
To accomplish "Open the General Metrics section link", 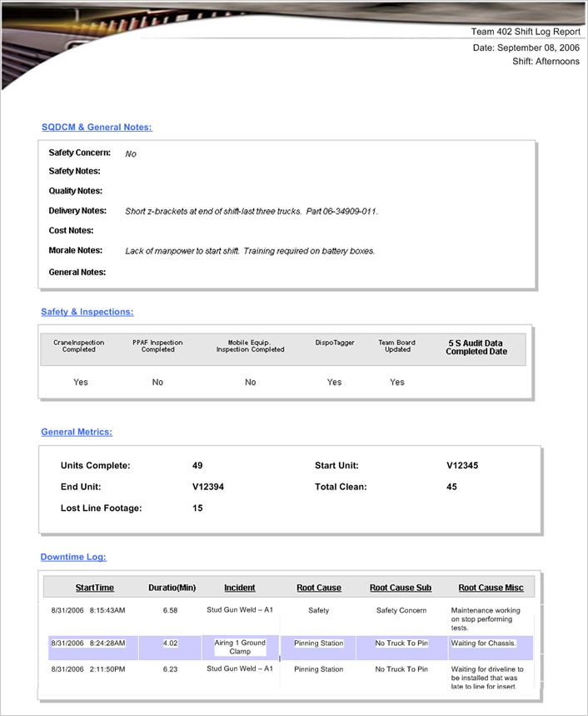I will (x=77, y=432).
